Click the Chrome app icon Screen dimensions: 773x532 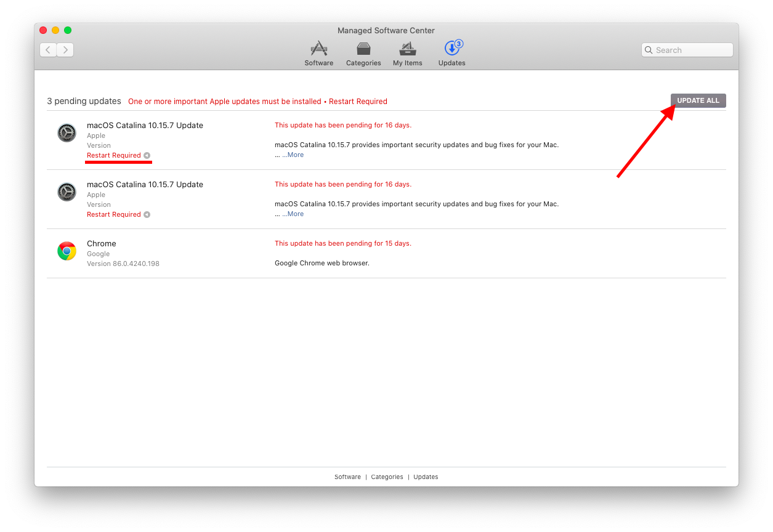[x=67, y=251]
